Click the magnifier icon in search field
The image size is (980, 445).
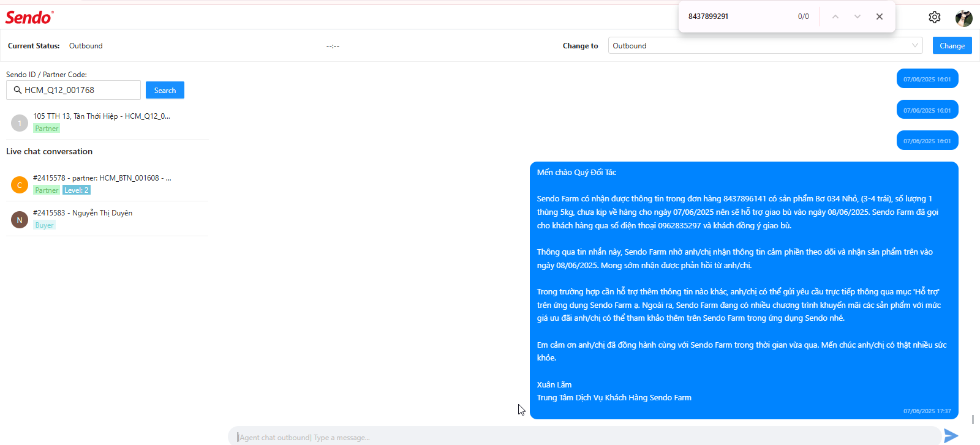point(17,90)
